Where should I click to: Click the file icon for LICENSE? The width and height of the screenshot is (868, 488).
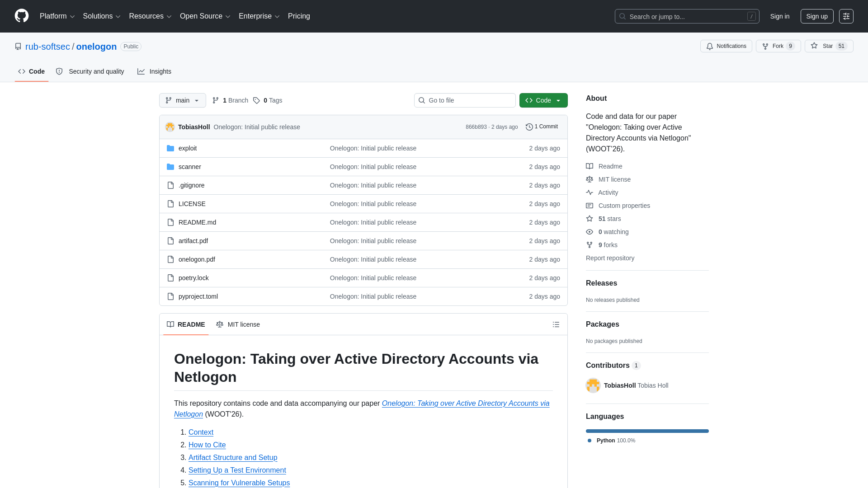click(170, 204)
